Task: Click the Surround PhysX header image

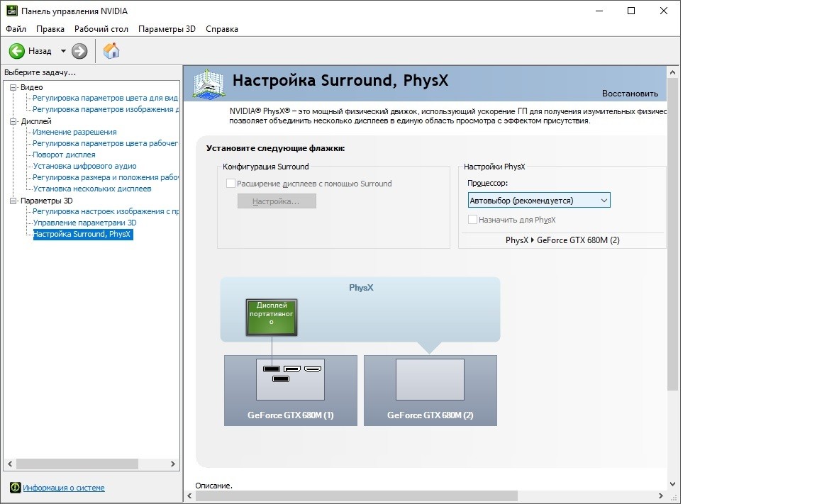Action: click(209, 84)
